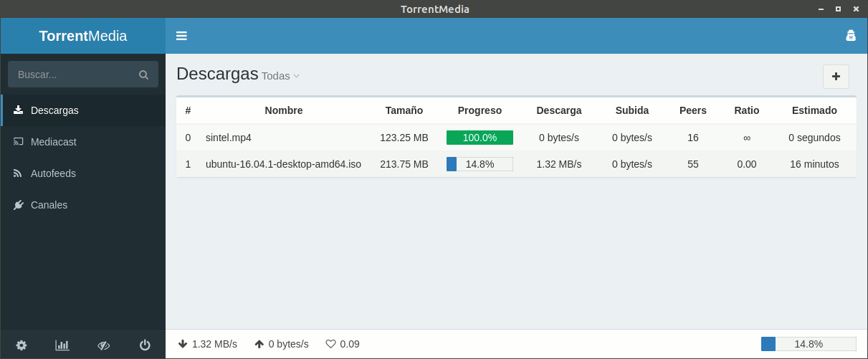Click the Mediacast cast icon

[x=19, y=142]
